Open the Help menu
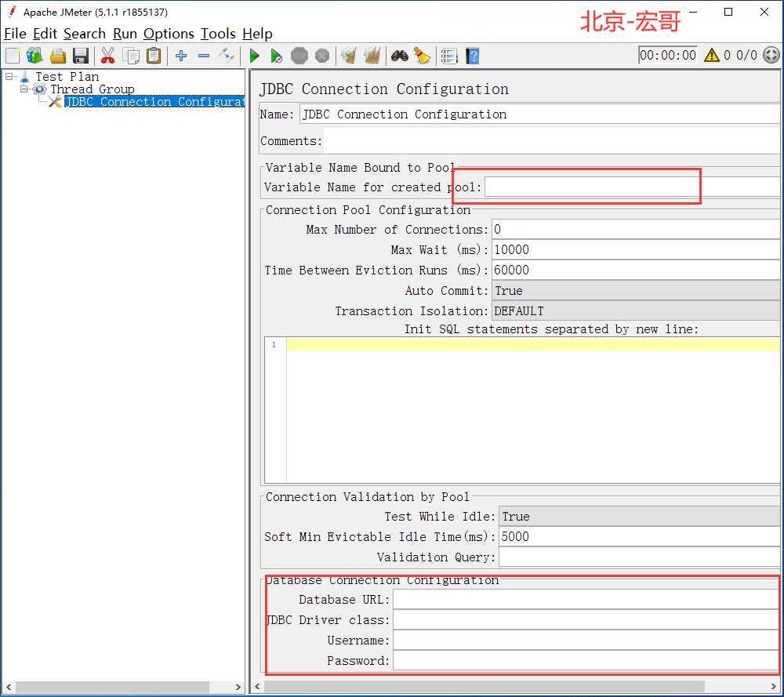 257,34
